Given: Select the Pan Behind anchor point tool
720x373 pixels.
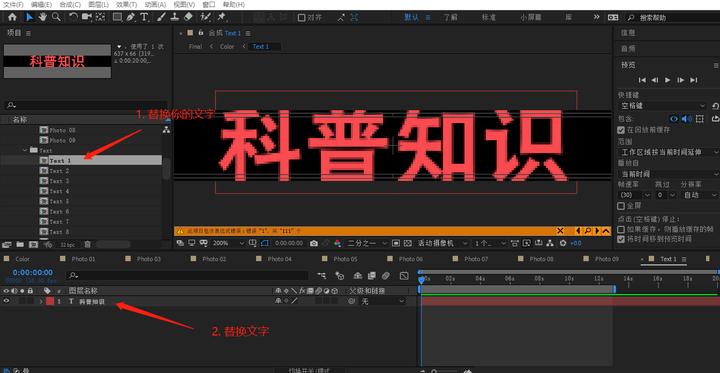Looking at the screenshot, I should [x=100, y=17].
